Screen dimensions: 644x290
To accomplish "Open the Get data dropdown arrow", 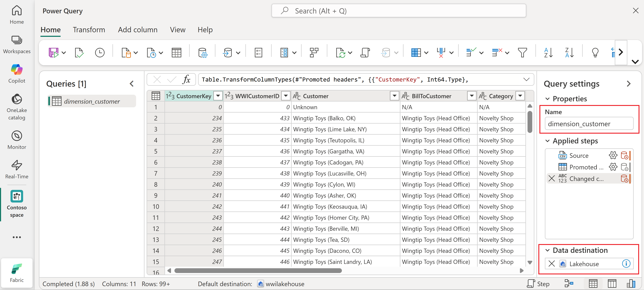I will tap(136, 53).
